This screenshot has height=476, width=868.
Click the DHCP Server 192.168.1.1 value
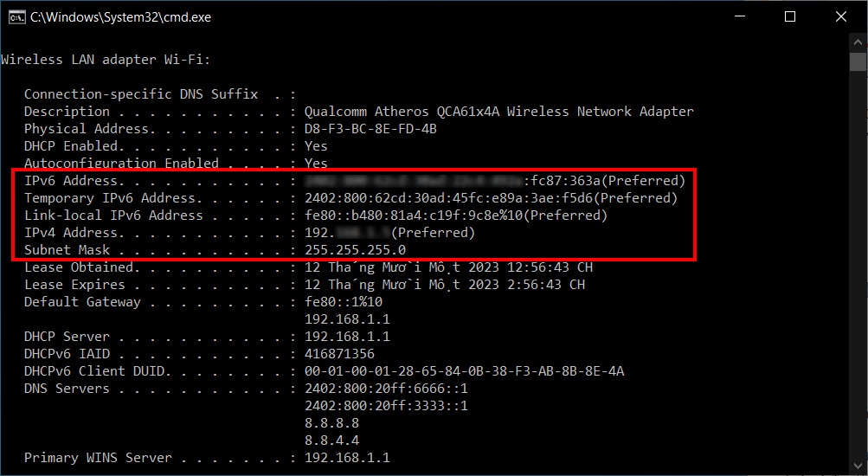click(x=347, y=337)
